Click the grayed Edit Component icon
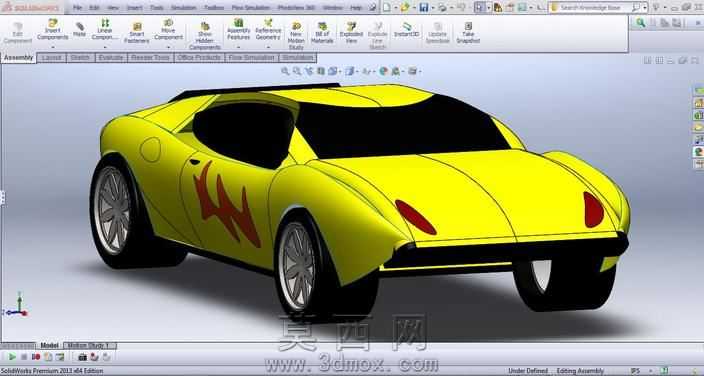The image size is (704, 376). click(18, 27)
